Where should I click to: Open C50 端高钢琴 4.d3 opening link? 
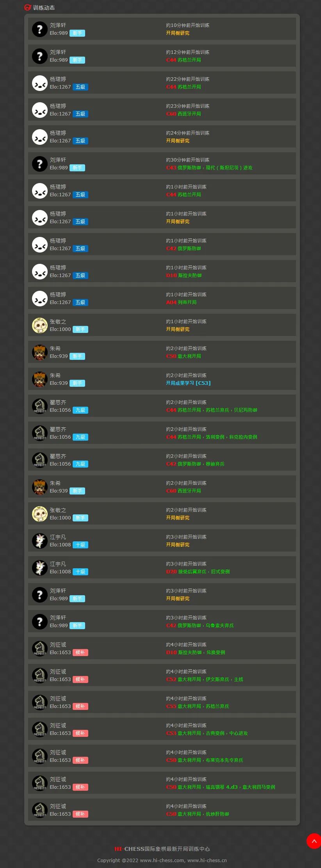click(221, 787)
